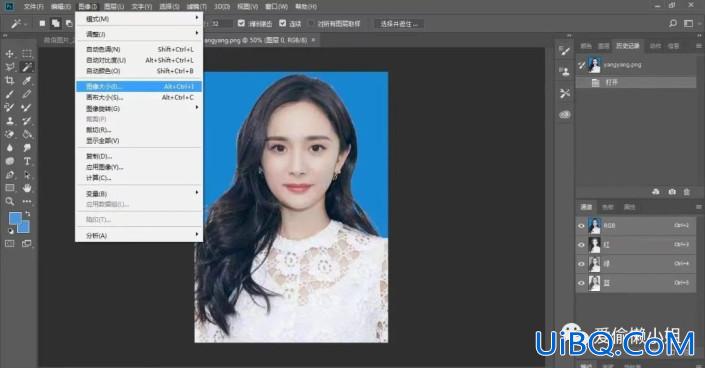Image resolution: width=705 pixels, height=368 pixels.
Task: Select the Rectangular Marquee tool
Action: [27, 54]
